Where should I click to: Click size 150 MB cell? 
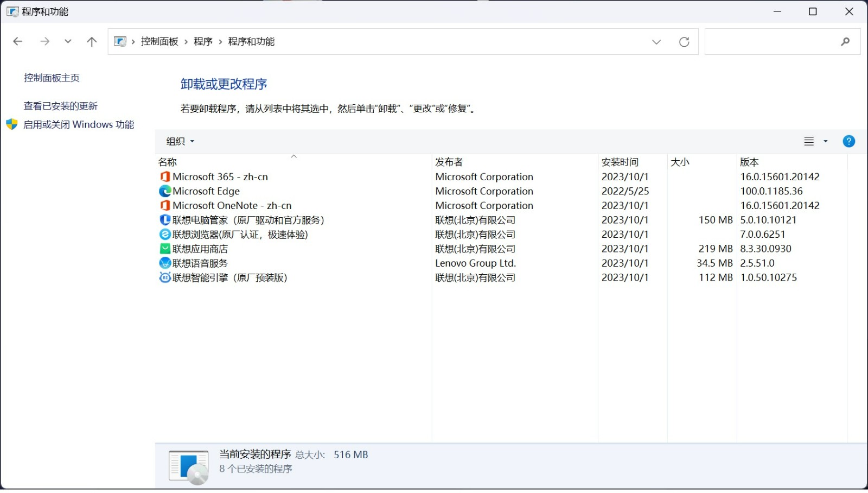click(x=716, y=220)
